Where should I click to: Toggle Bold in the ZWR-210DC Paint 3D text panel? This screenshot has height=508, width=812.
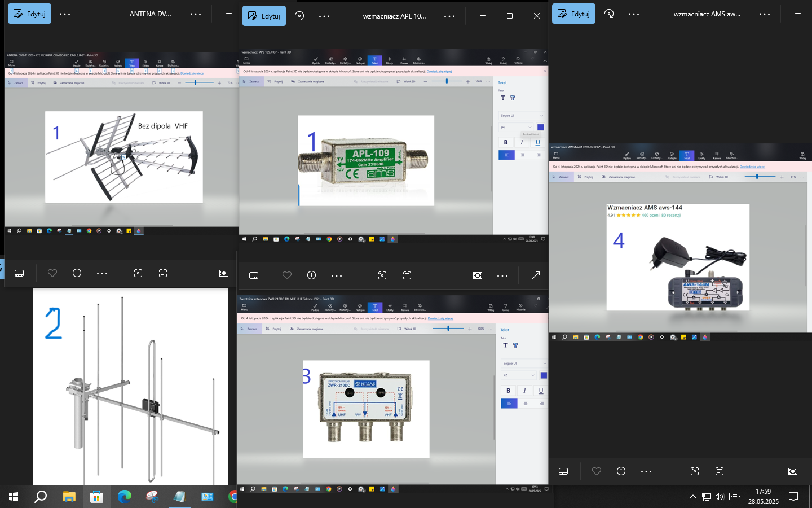pos(509,391)
